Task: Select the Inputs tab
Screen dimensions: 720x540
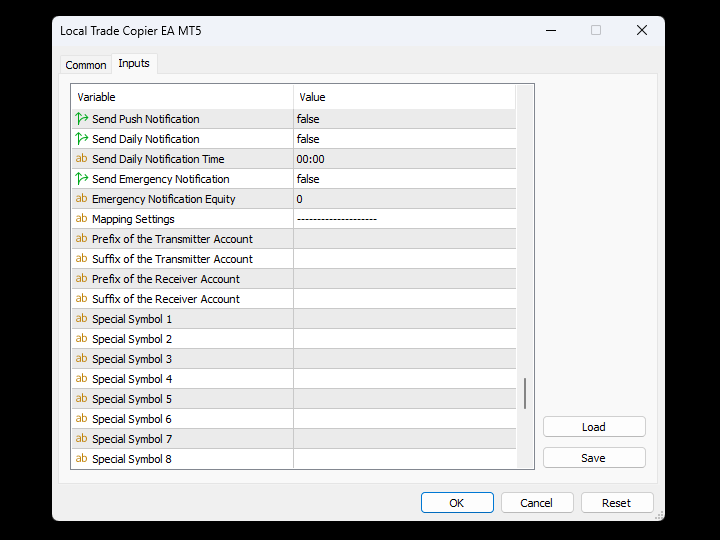Action: (x=134, y=63)
